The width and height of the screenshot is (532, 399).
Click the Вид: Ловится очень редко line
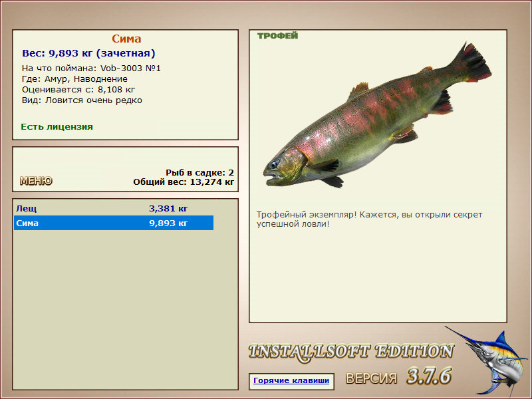(x=82, y=100)
